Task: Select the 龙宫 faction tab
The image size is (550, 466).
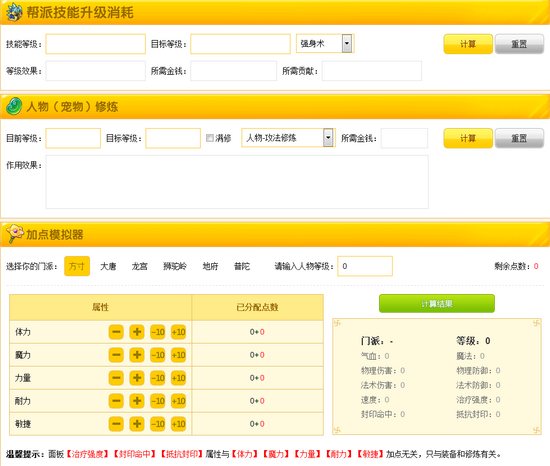Action: pyautogui.click(x=139, y=266)
